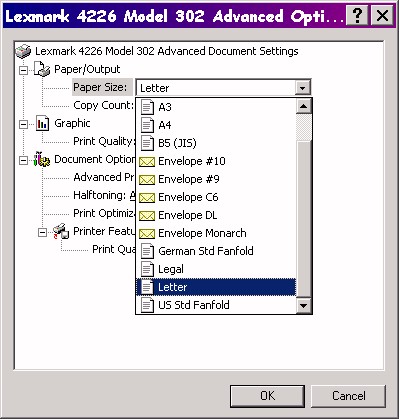Collapse the Paper/Output tree node
The height and width of the screenshot is (419, 399).
(23, 70)
